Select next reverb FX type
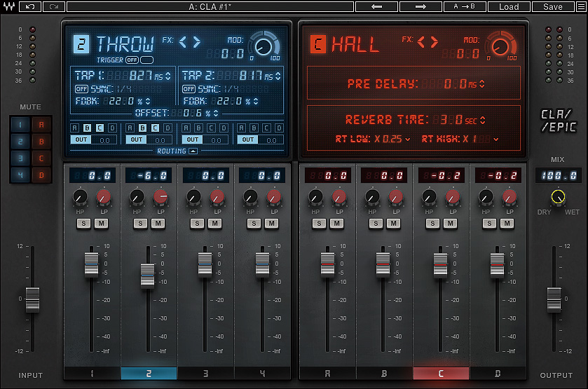 435,41
